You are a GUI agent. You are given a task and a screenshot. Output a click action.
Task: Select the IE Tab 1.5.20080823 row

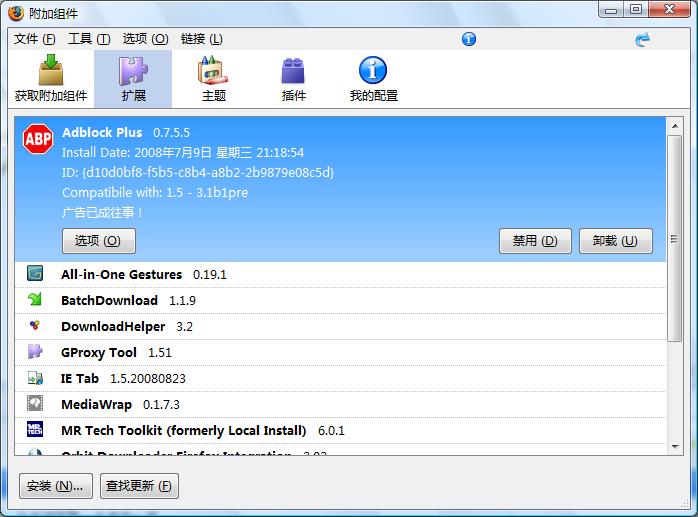click(x=341, y=379)
